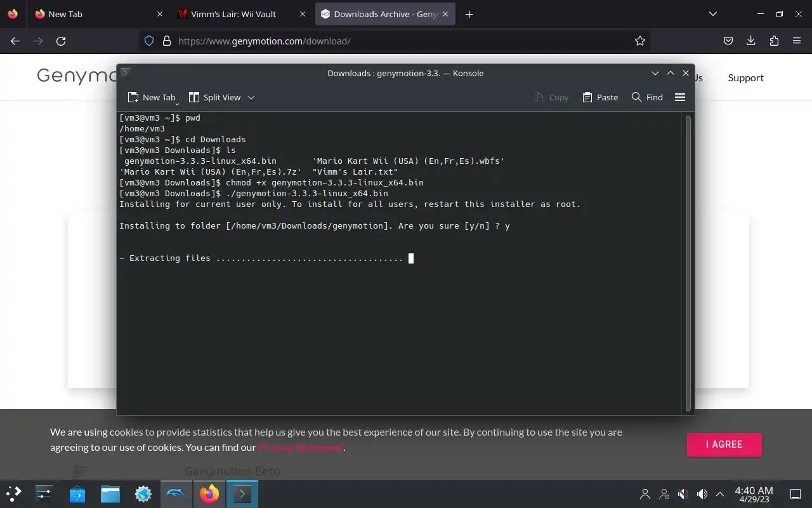This screenshot has width=812, height=508.
Task: Expand the Split View dropdown arrow
Action: coord(251,97)
